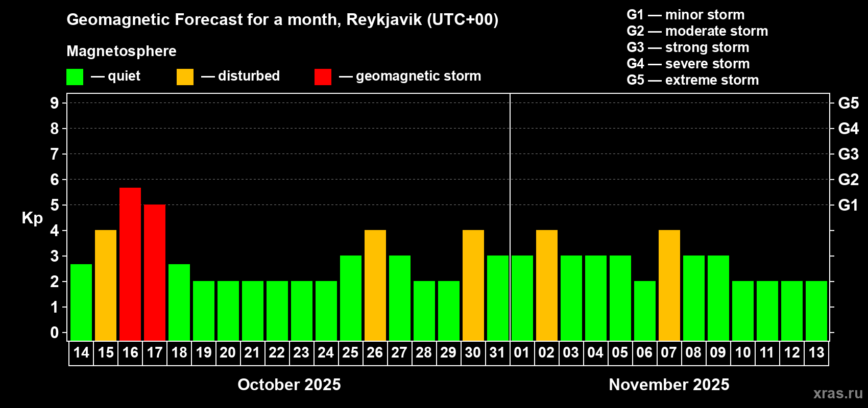Click the date label 24 on the axis
This screenshot has height=408, width=868.
click(x=326, y=352)
